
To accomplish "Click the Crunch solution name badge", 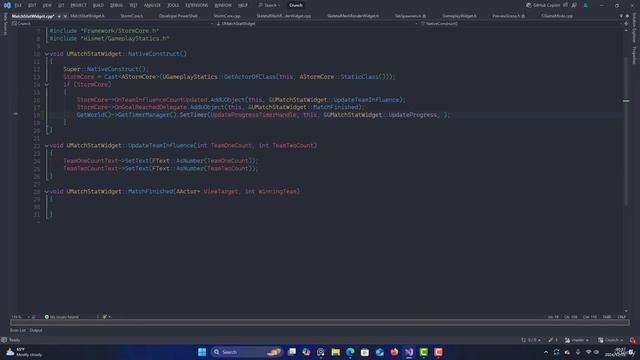I will (x=296, y=5).
